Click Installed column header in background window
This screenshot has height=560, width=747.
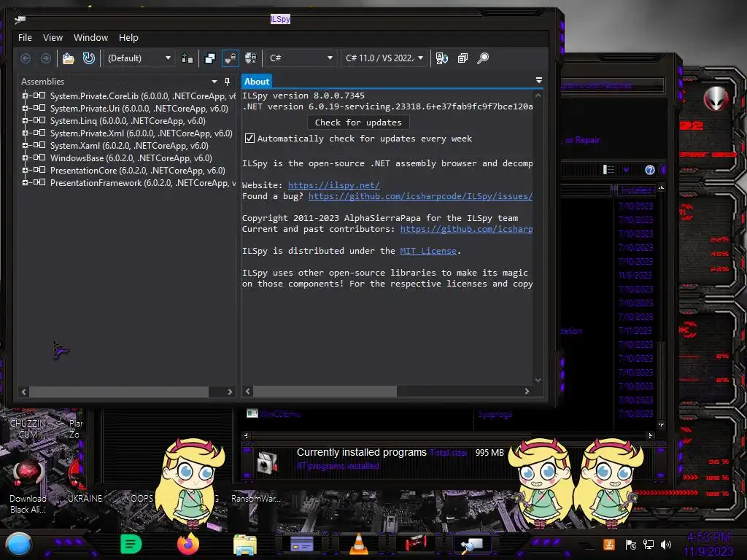[635, 190]
